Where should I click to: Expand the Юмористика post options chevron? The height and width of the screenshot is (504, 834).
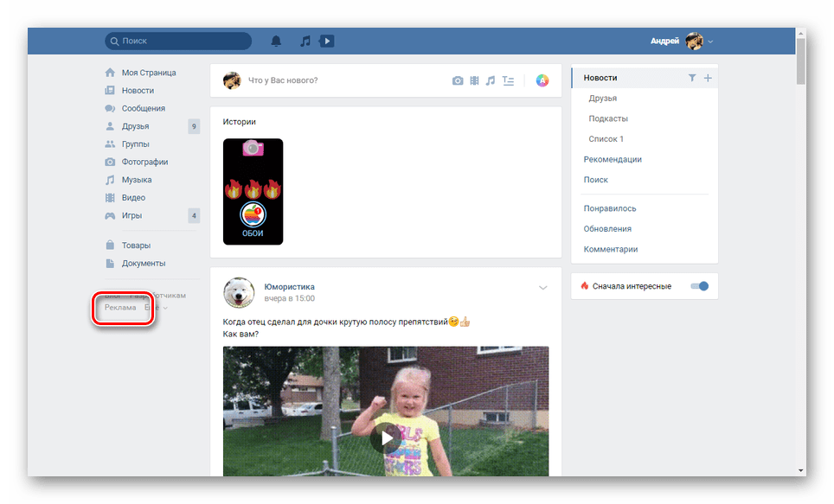pos(543,288)
